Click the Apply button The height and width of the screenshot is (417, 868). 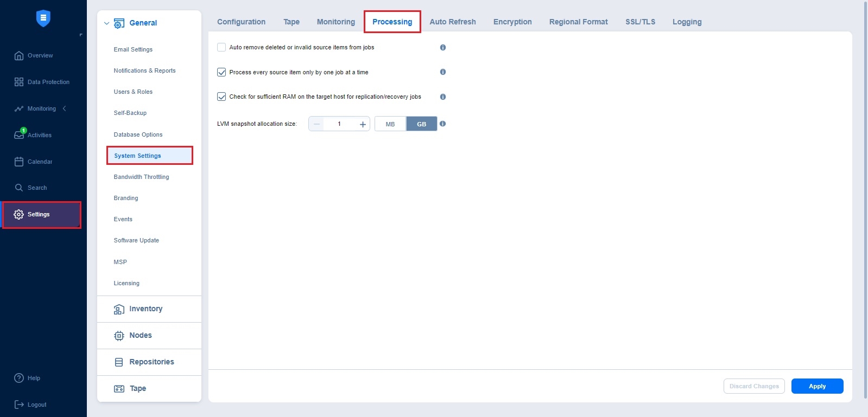tap(817, 386)
